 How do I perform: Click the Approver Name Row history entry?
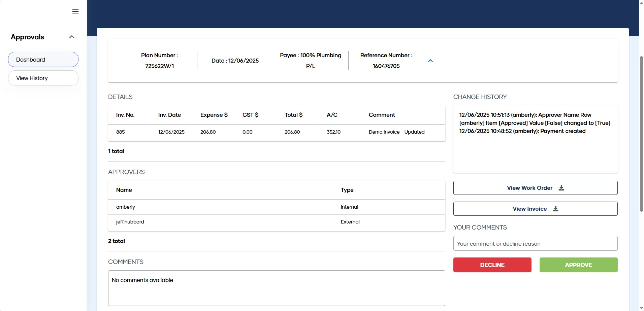coord(535,119)
